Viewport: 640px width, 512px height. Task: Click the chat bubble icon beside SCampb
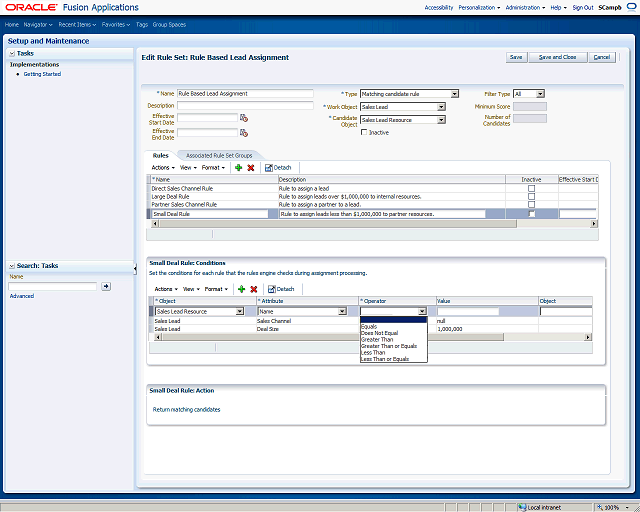[631, 7]
